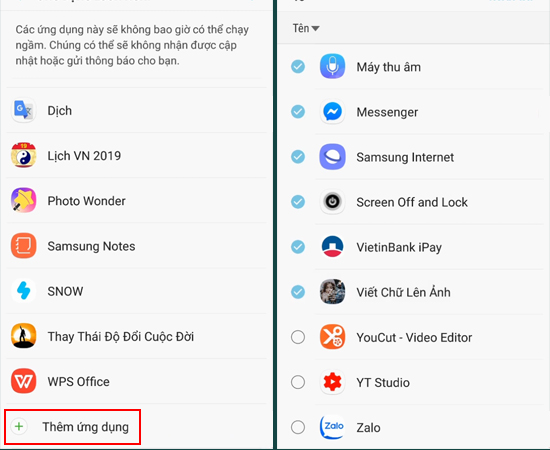Tap the Lịch VN 2019 app name
Image resolution: width=550 pixels, height=450 pixels.
(x=84, y=156)
